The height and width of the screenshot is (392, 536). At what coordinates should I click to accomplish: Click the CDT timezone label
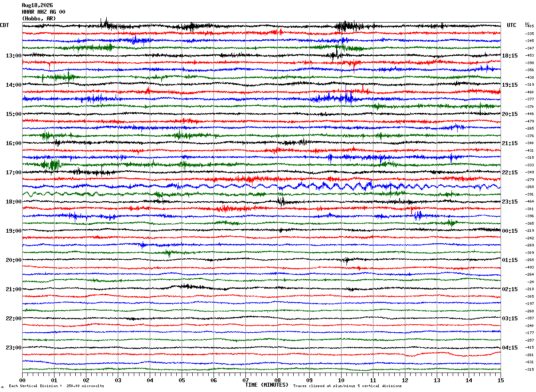click(x=4, y=25)
